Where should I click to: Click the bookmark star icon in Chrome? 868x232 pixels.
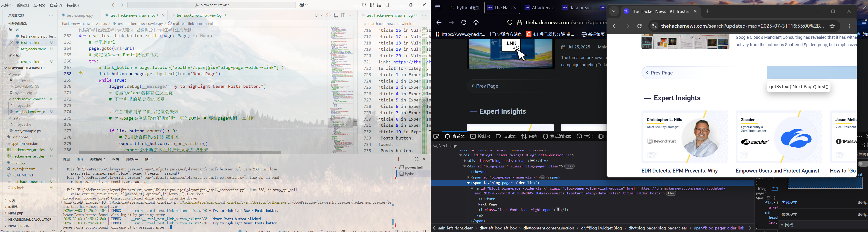pyautogui.click(x=832, y=26)
